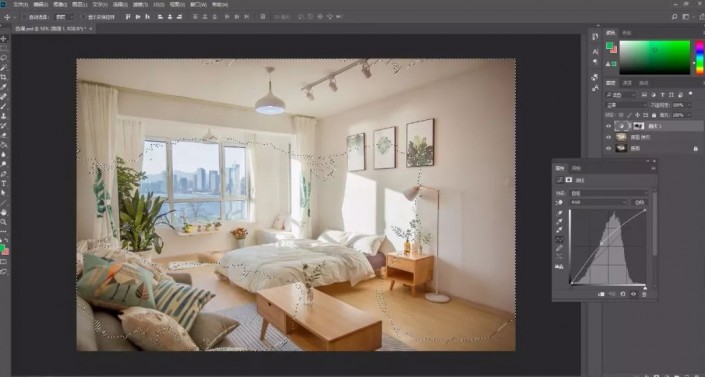705x377 pixels.
Task: Open the Curves preset dropdown
Action: click(609, 193)
